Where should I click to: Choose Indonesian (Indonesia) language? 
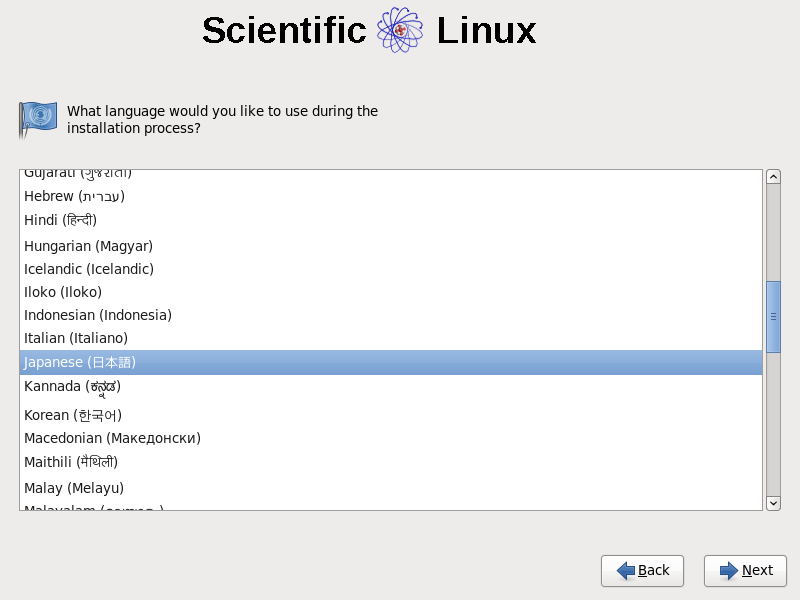coord(98,315)
